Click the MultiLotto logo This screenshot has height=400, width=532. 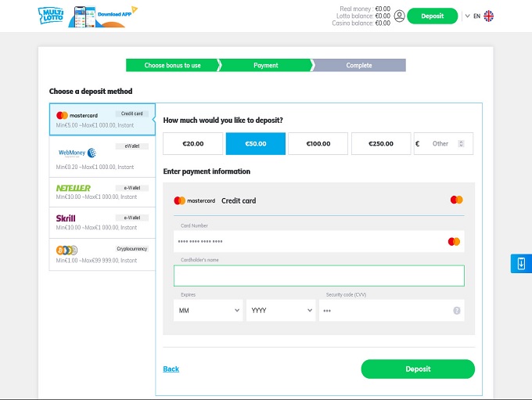pyautogui.click(x=52, y=16)
